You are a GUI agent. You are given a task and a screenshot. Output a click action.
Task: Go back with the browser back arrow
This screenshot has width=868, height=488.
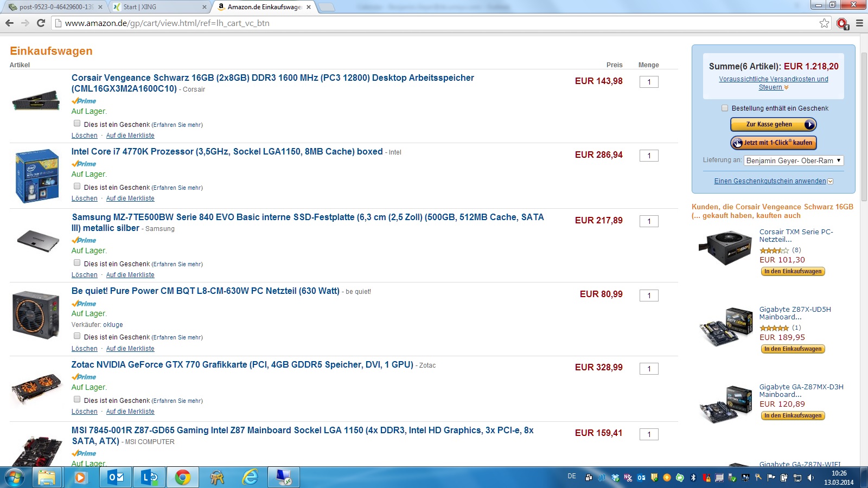pyautogui.click(x=9, y=23)
